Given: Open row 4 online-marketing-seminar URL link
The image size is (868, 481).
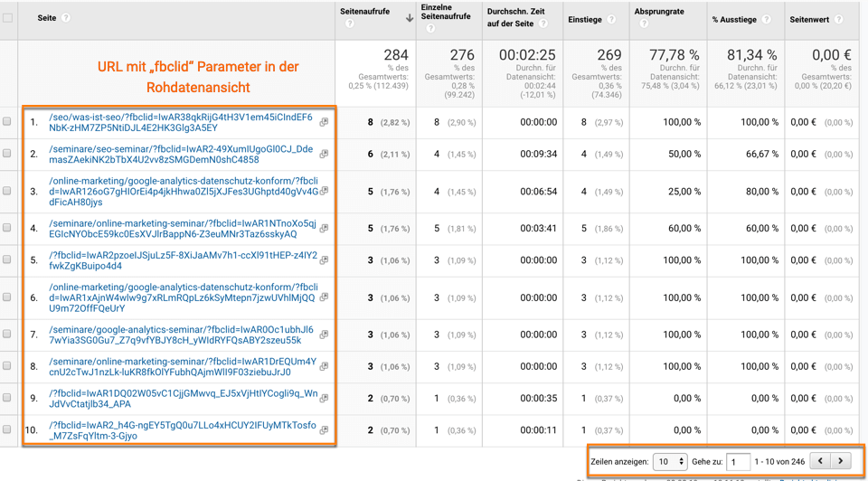Looking at the screenshot, I should [183, 229].
